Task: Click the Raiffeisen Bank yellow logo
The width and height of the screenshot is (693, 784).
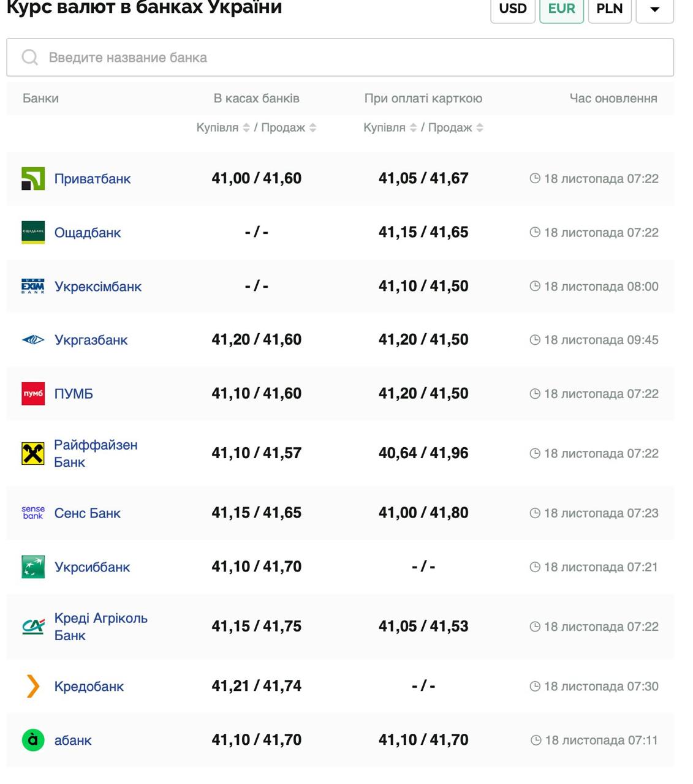Action: pos(33,454)
